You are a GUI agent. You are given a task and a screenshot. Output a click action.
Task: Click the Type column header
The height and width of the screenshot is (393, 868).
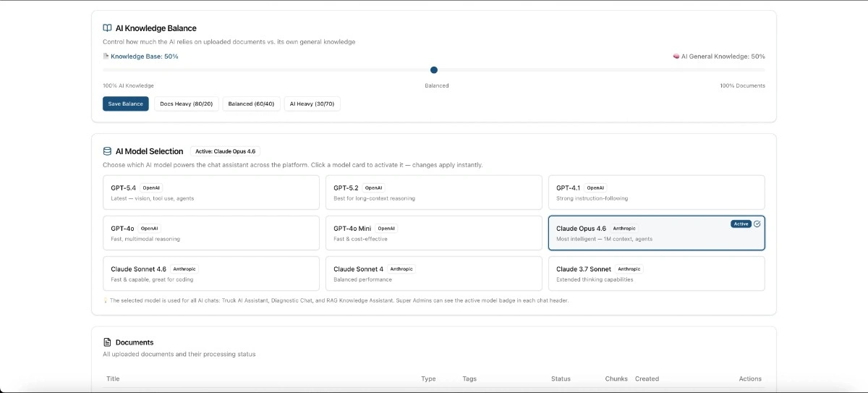pyautogui.click(x=428, y=379)
